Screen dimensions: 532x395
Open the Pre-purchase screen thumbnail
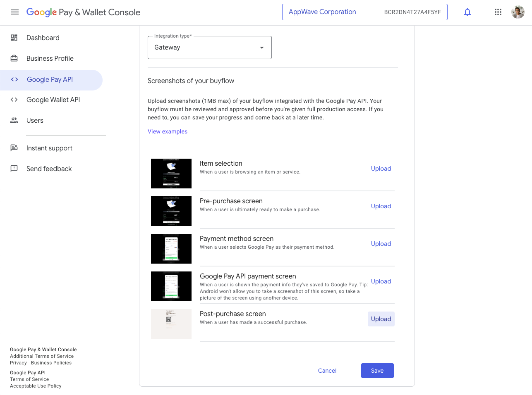click(171, 211)
